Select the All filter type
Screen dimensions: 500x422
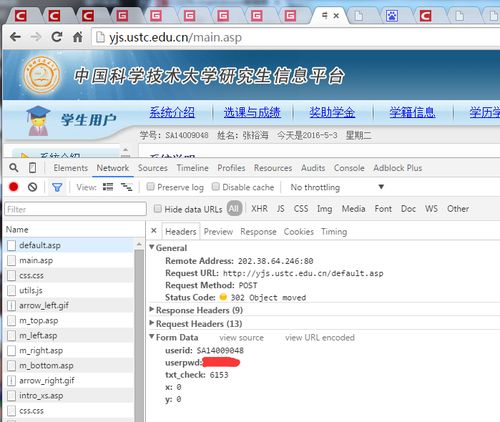234,209
